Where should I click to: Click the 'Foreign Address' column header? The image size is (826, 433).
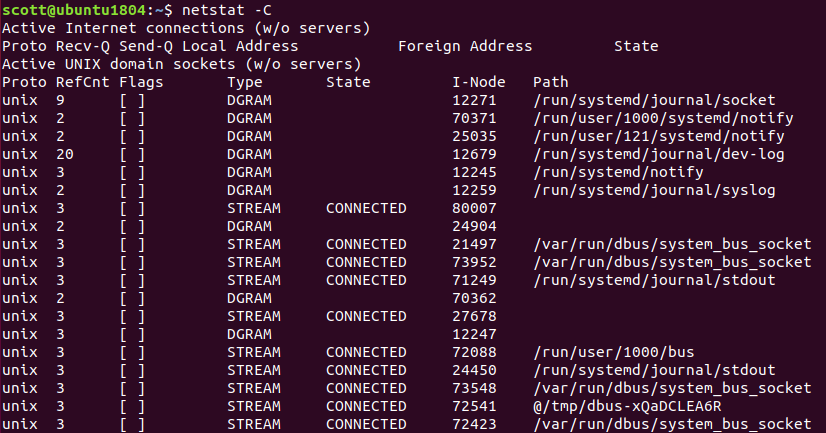(x=465, y=46)
